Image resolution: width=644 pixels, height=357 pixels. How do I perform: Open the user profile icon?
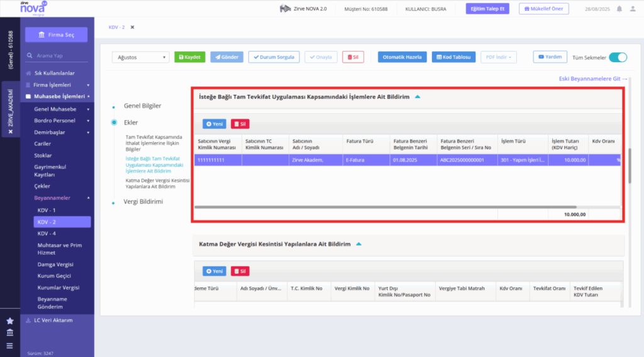click(633, 9)
